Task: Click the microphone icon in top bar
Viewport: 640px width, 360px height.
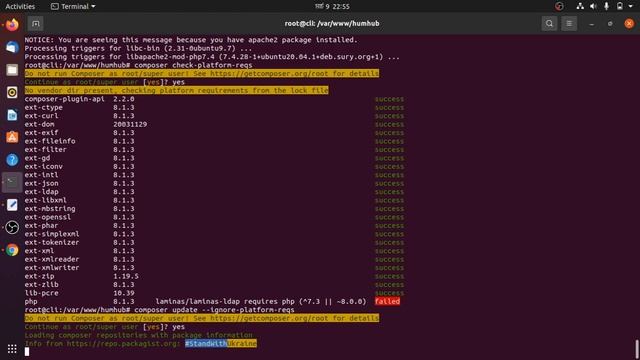Action: [x=606, y=6]
